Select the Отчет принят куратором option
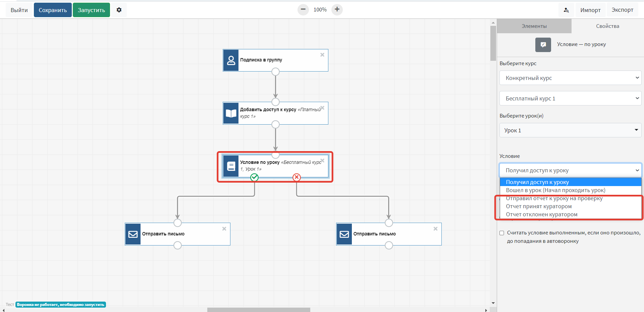Screen dimensions: 644x312 539,206
